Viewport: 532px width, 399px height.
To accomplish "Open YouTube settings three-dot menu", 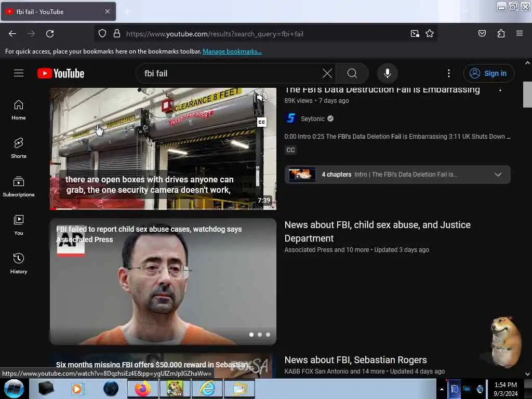I will 448,73.
